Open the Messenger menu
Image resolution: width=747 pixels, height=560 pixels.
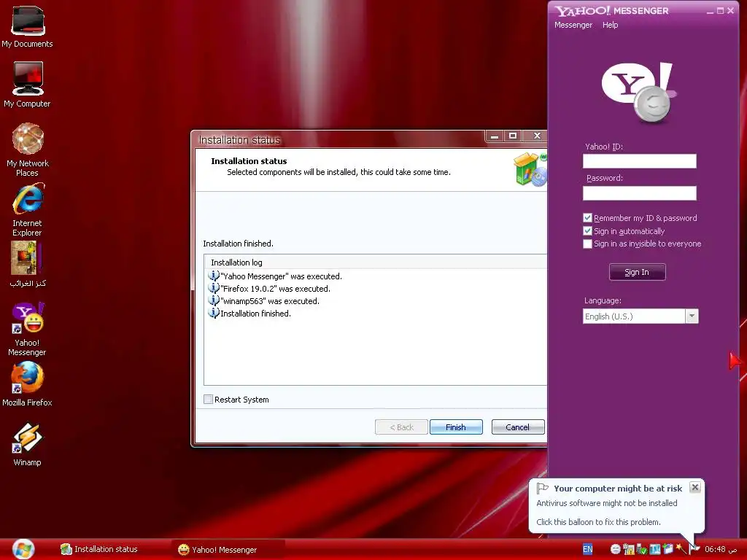(573, 25)
